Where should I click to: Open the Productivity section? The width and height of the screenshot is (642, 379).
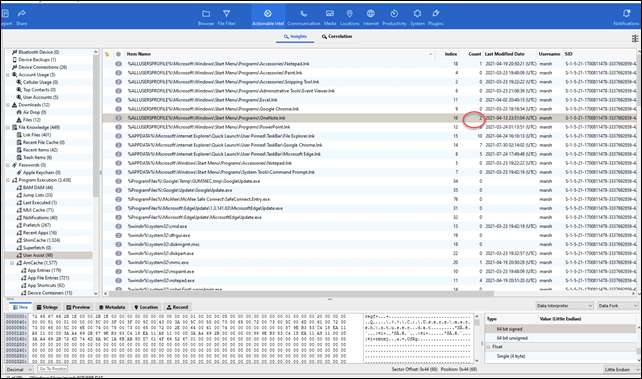click(x=394, y=17)
